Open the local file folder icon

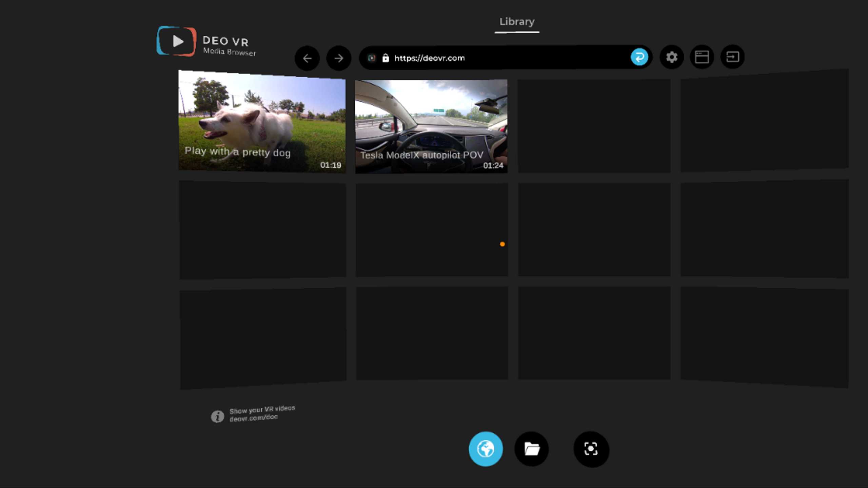[x=532, y=449]
